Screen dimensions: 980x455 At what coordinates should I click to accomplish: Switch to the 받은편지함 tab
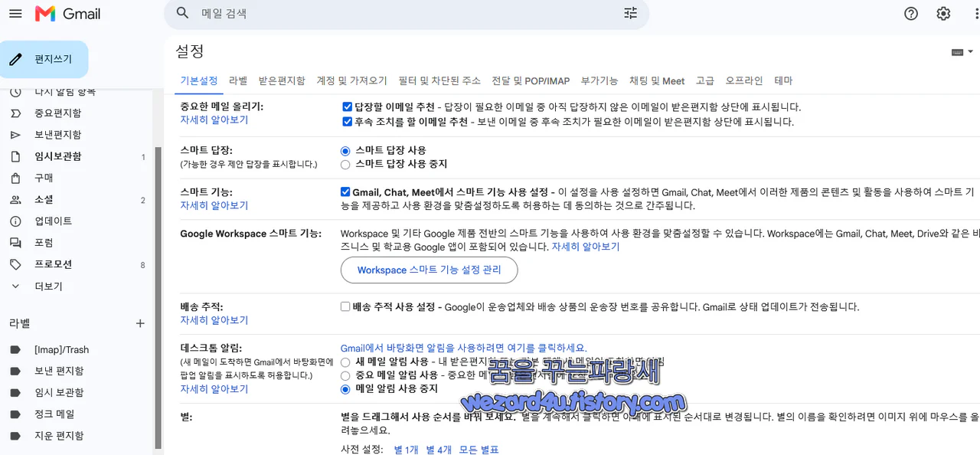pos(282,80)
